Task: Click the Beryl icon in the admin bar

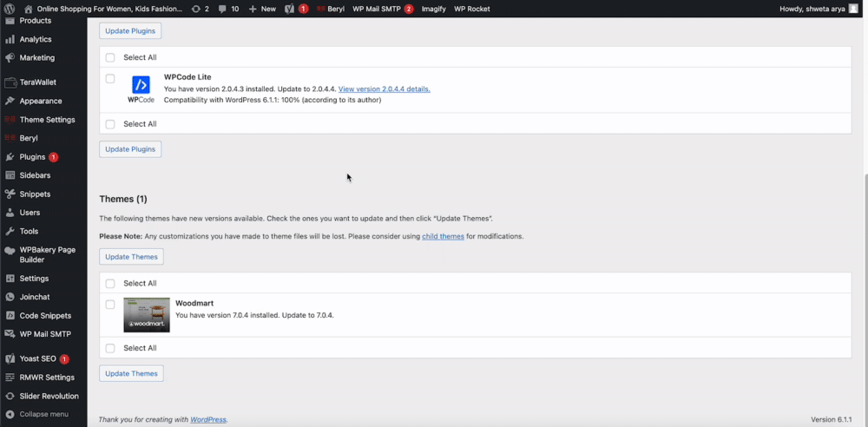Action: (320, 9)
